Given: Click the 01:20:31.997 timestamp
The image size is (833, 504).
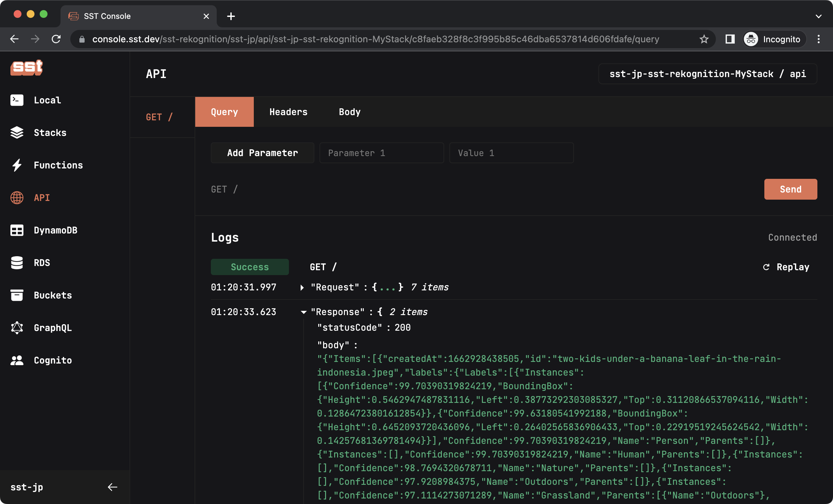Looking at the screenshot, I should [x=243, y=287].
